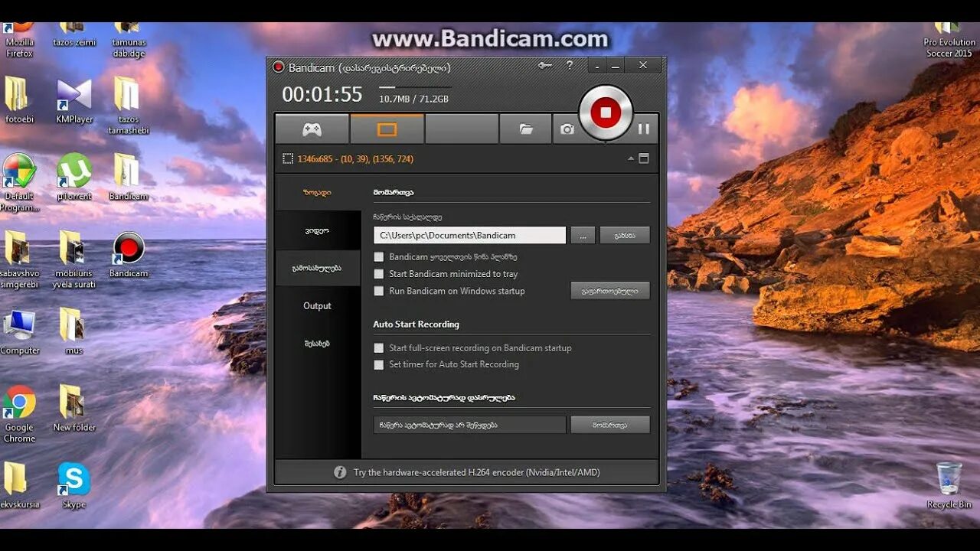Image resolution: width=980 pixels, height=551 pixels.
Task: Enable Set timer for Auto Start Recording
Action: [378, 364]
